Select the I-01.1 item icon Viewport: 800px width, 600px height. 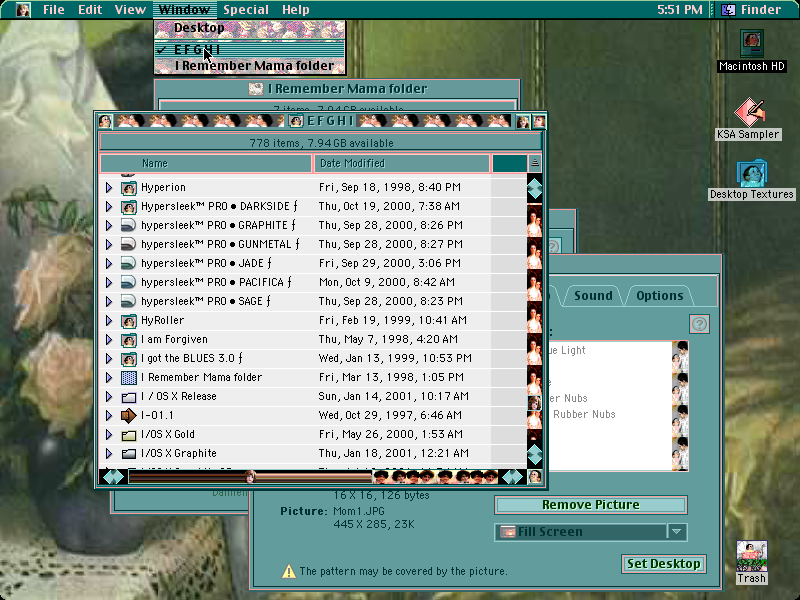(x=129, y=415)
